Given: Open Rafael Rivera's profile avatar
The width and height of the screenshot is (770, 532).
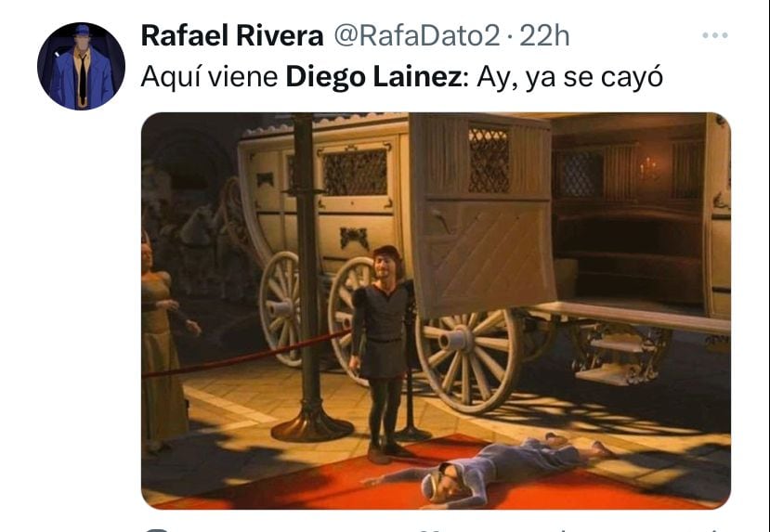Looking at the screenshot, I should click(x=81, y=66).
